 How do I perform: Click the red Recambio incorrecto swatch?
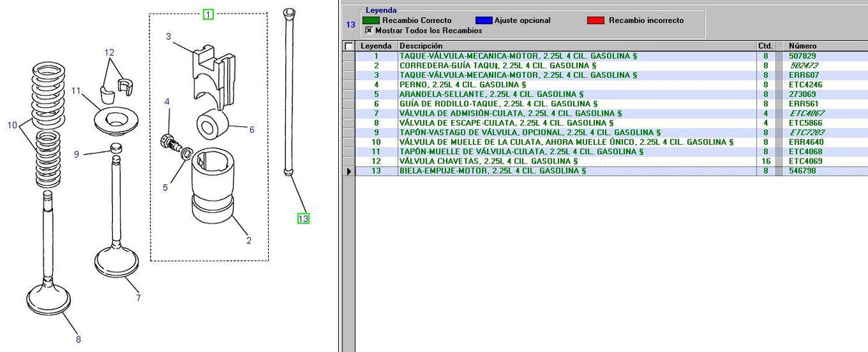[596, 21]
